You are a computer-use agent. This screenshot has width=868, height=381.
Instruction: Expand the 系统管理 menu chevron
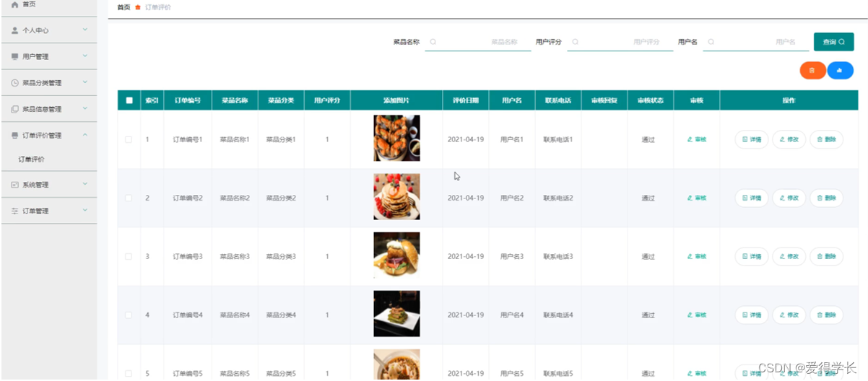(x=85, y=184)
